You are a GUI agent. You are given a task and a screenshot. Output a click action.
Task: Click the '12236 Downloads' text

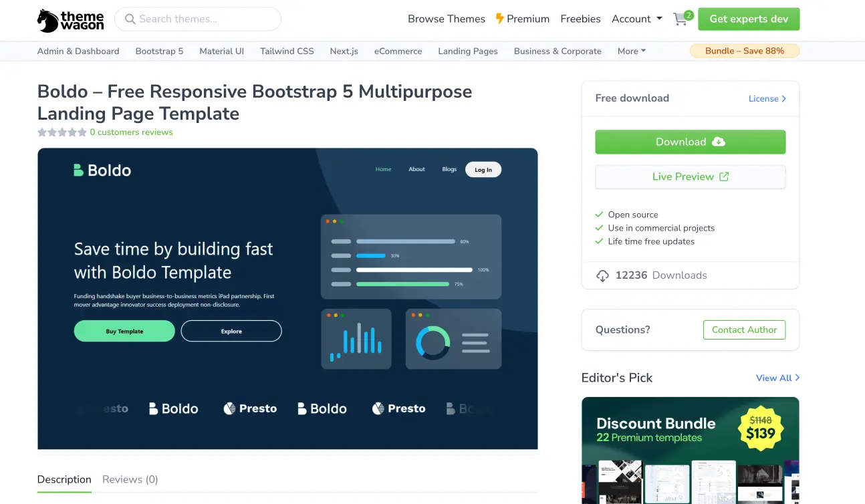point(661,275)
